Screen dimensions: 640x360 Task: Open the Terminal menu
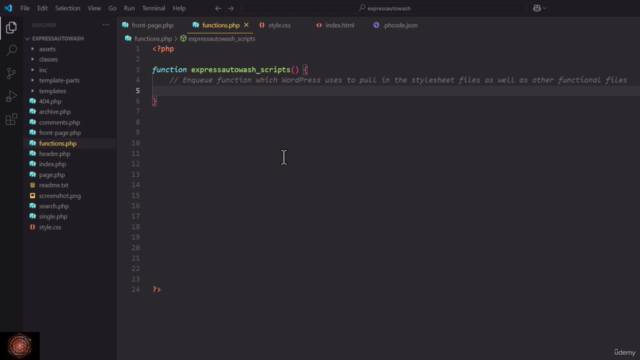click(154, 8)
